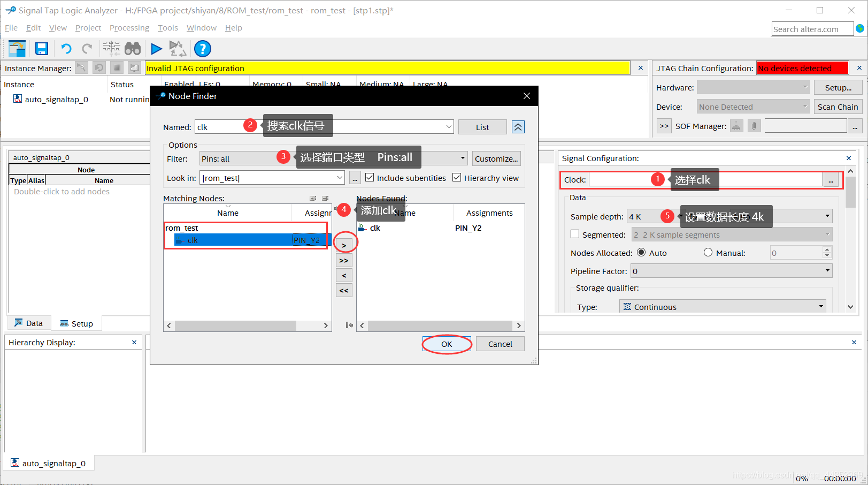Start autorun analysis icon

point(178,49)
